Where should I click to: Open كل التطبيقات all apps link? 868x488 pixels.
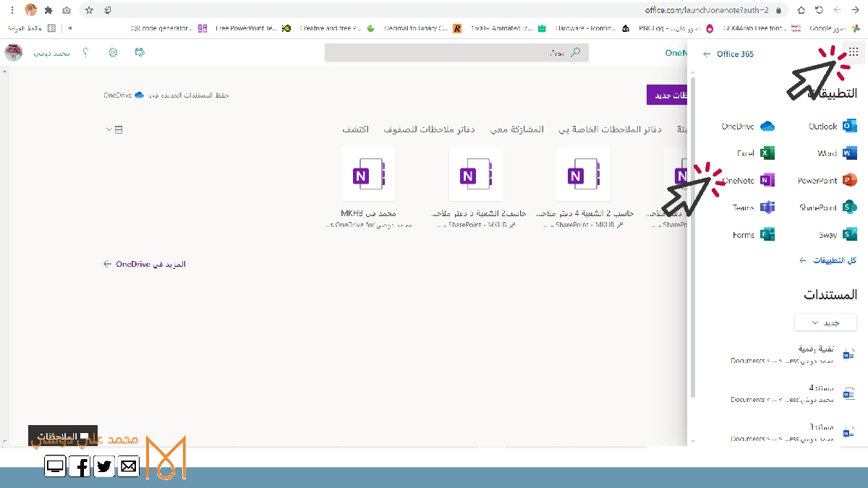coord(828,260)
